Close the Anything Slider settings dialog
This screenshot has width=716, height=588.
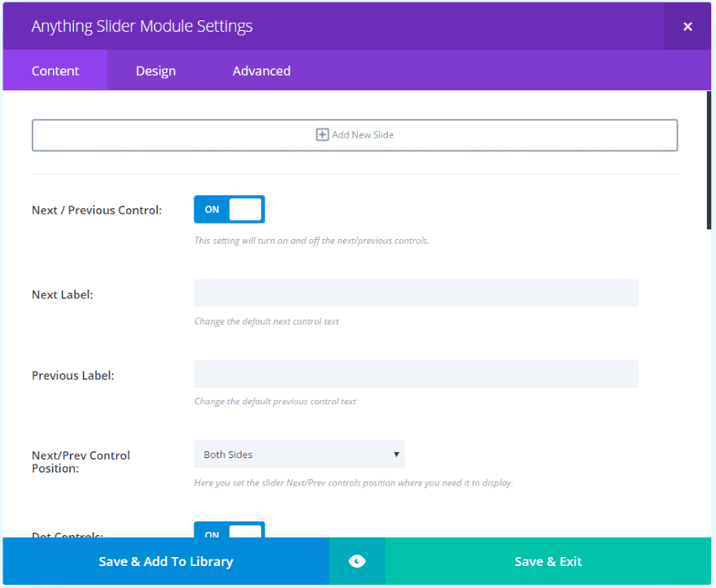[688, 27]
